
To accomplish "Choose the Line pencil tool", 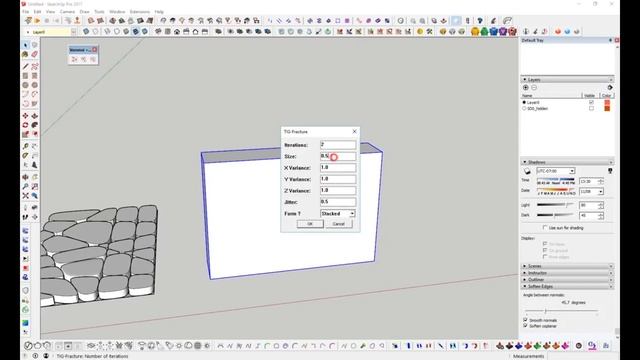I will 26,66.
